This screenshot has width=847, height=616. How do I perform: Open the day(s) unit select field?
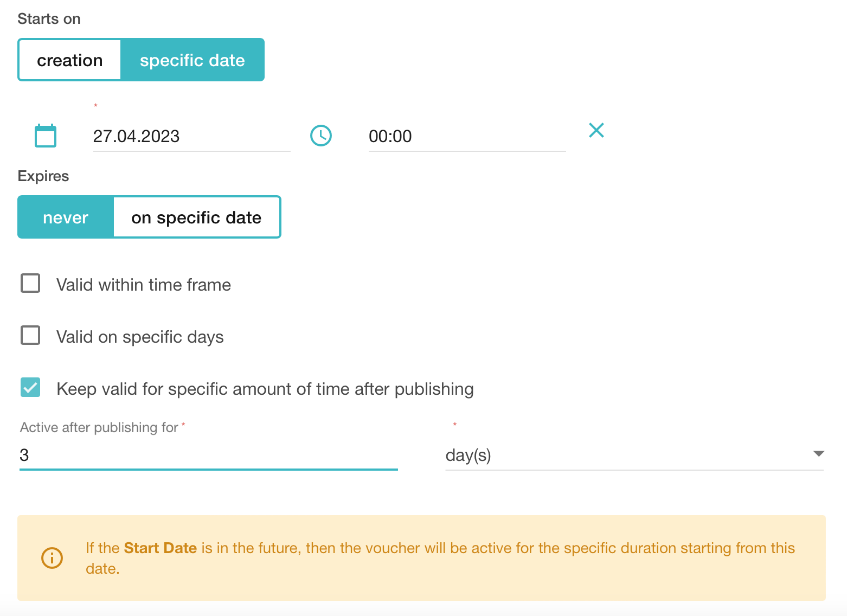(624, 455)
